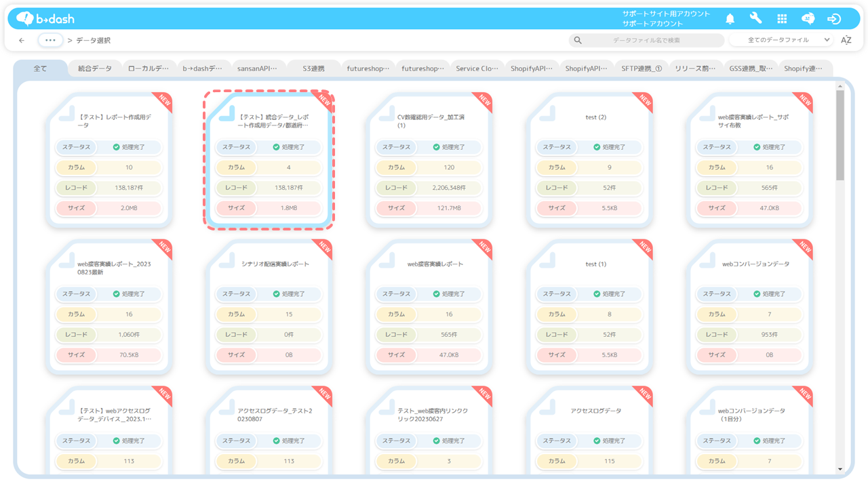Click the breadcrumb ellipsis button
The height and width of the screenshot is (488, 868).
tap(51, 40)
